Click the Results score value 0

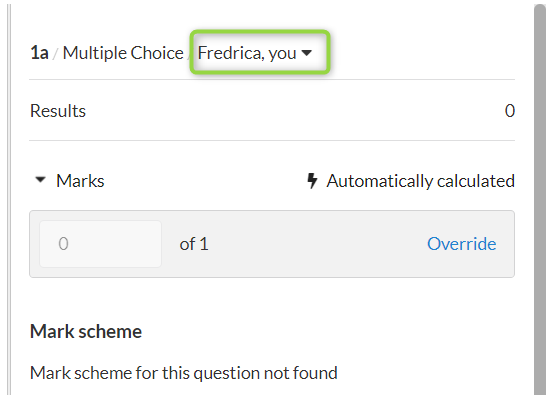[x=510, y=111]
